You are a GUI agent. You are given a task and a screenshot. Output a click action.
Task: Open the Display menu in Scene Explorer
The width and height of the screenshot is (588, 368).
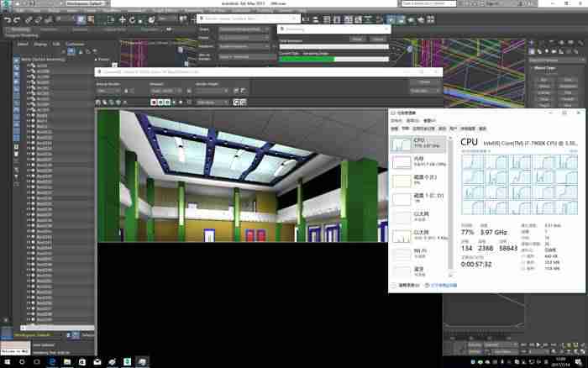coord(40,44)
